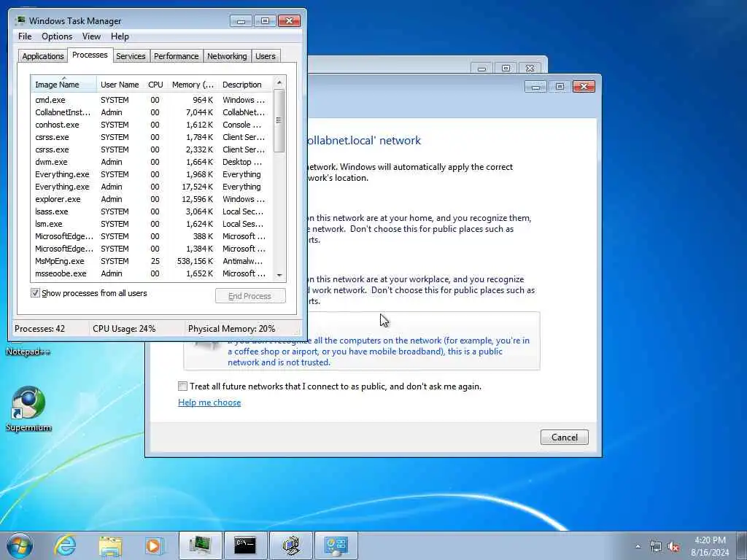Open the Options menu in Task Manager
Screen dimensions: 747x560
[x=57, y=36]
